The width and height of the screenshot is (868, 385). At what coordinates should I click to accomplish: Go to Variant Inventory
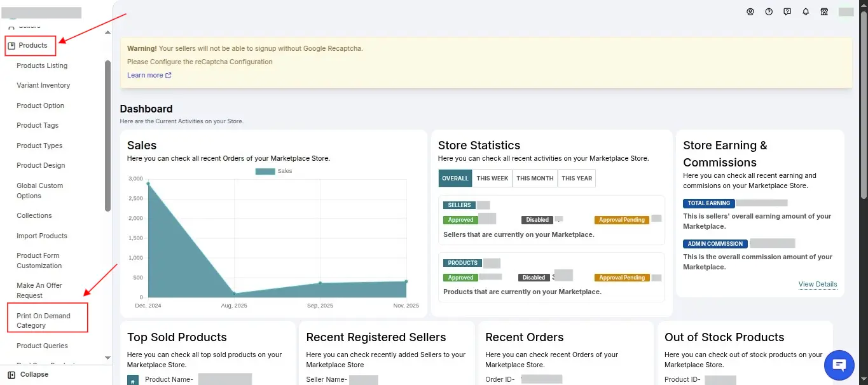click(43, 85)
